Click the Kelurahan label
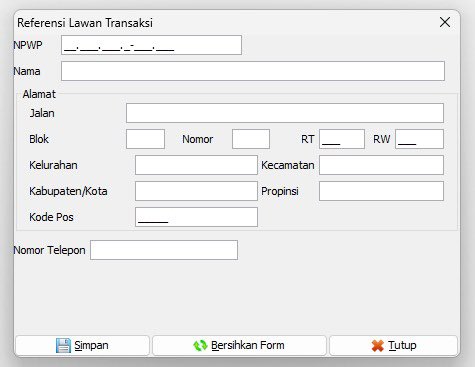The height and width of the screenshot is (367, 475). [x=53, y=165]
